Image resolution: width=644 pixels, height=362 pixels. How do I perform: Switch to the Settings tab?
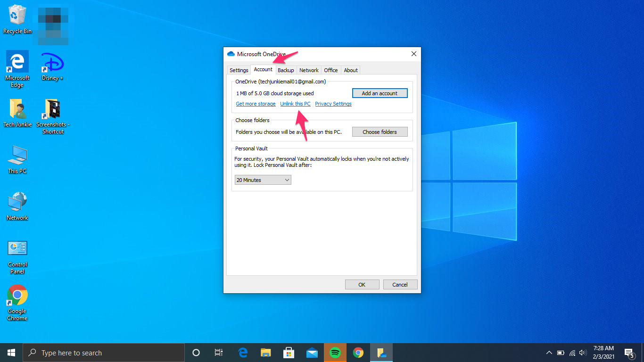(x=239, y=70)
